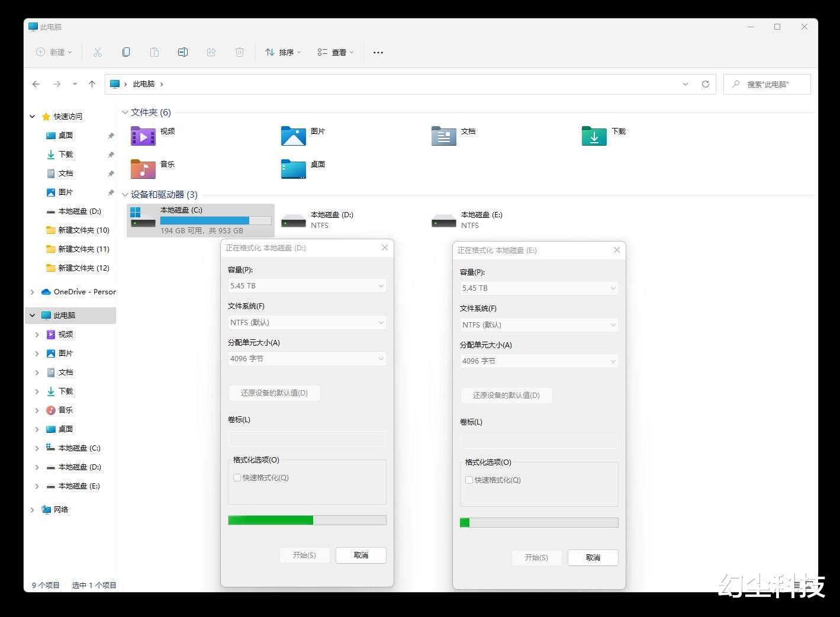Go up one folder level arrow
This screenshot has width=840, height=617.
click(x=92, y=84)
